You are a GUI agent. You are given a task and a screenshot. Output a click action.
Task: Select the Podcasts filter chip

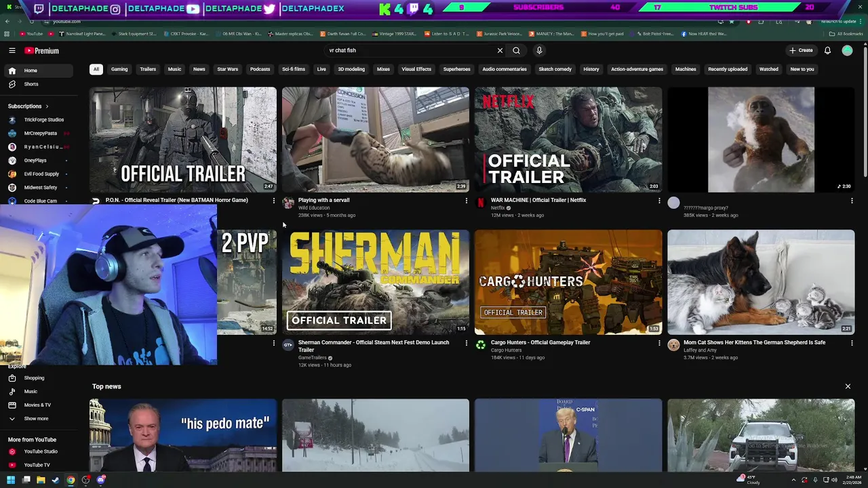point(260,69)
